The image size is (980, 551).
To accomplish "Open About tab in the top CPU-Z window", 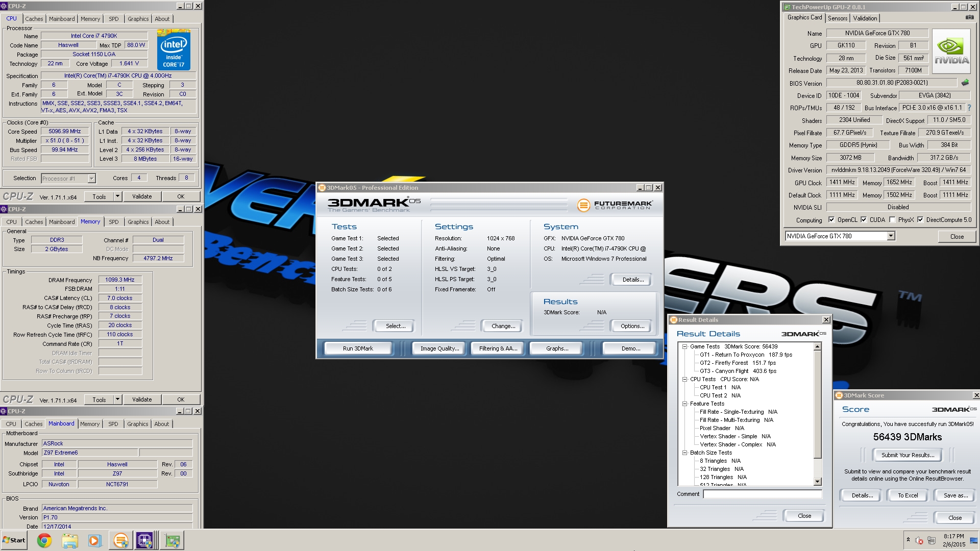I will coord(162,19).
